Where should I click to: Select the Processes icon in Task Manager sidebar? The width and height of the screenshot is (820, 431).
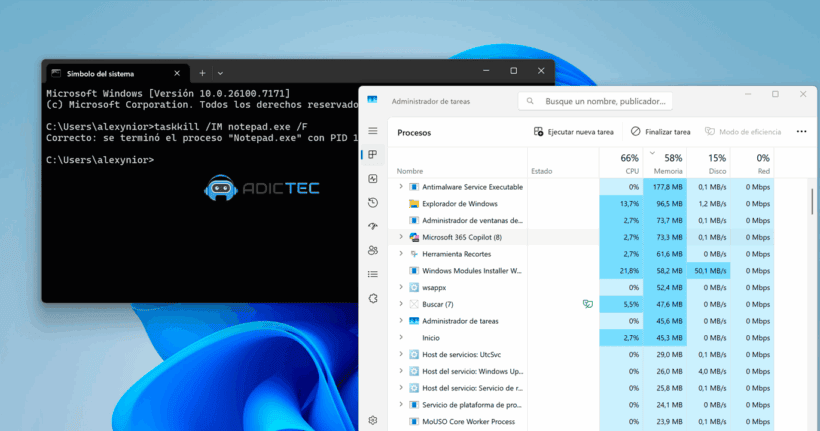(x=373, y=155)
